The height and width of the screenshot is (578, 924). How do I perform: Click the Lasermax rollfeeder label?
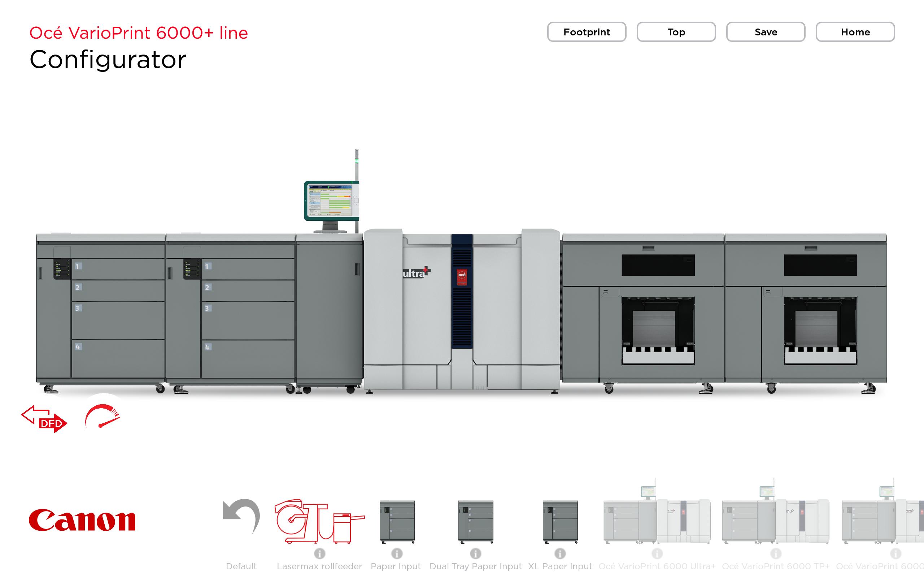pyautogui.click(x=319, y=566)
